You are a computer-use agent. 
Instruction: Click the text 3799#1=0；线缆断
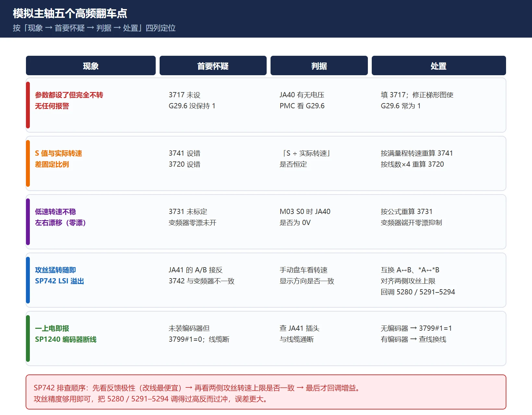[x=199, y=339]
